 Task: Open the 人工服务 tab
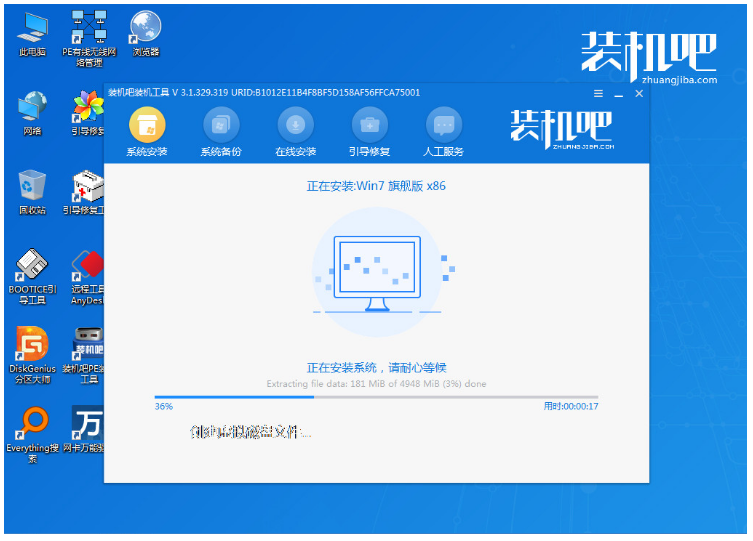pyautogui.click(x=443, y=132)
